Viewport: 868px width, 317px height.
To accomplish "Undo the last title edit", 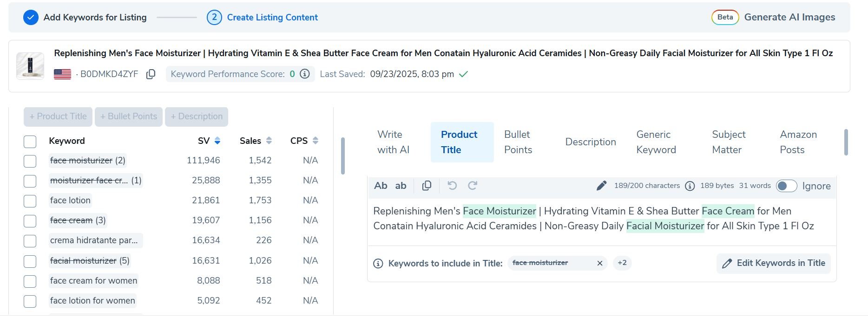I will click(452, 186).
